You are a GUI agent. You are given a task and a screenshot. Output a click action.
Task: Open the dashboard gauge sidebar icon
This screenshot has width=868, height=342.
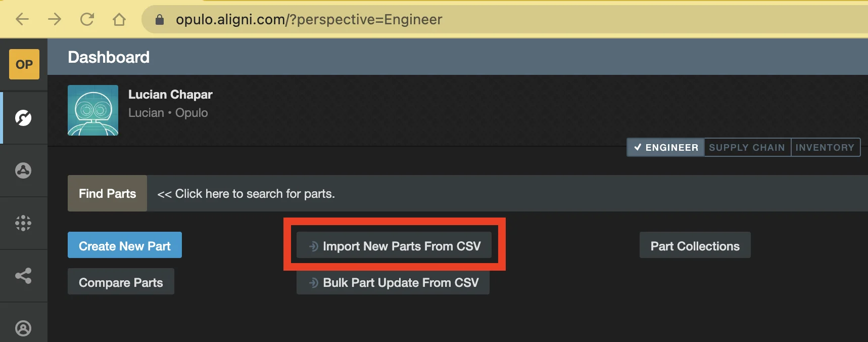click(23, 118)
